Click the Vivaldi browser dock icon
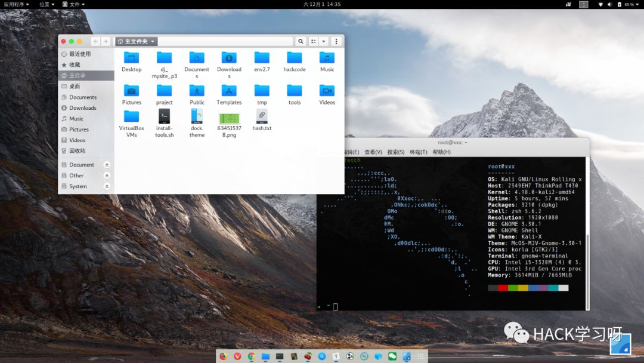Image resolution: width=644 pixels, height=363 pixels. coord(238,356)
